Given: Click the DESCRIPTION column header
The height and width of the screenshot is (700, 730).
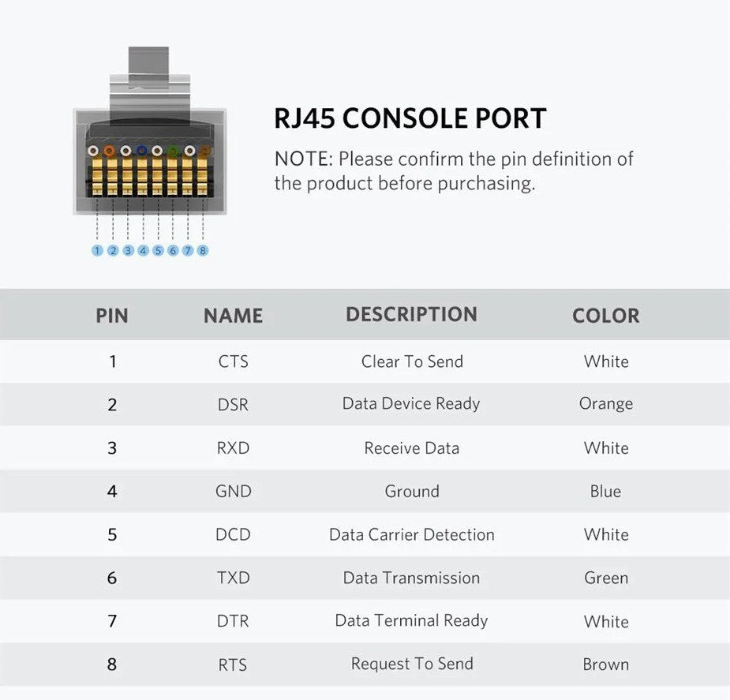Looking at the screenshot, I should pyautogui.click(x=411, y=314).
